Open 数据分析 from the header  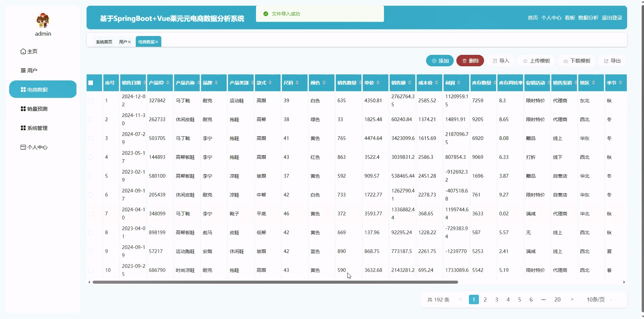[588, 17]
